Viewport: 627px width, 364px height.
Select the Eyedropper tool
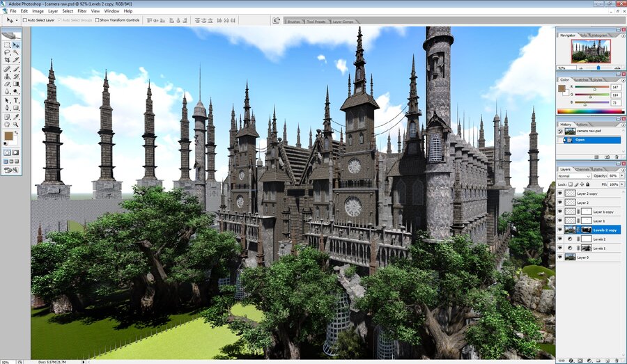tap(16, 117)
